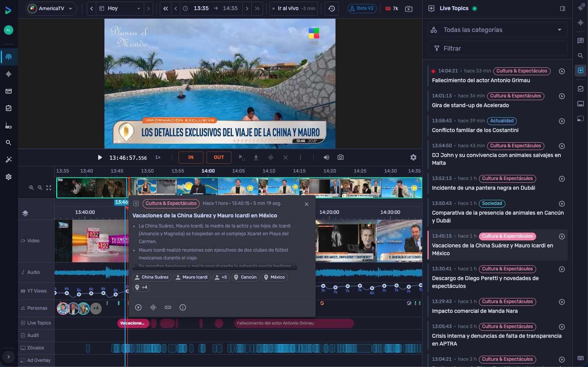The image size is (588, 367).
Task: Click the Filtrar input field
Action: coord(498,48)
